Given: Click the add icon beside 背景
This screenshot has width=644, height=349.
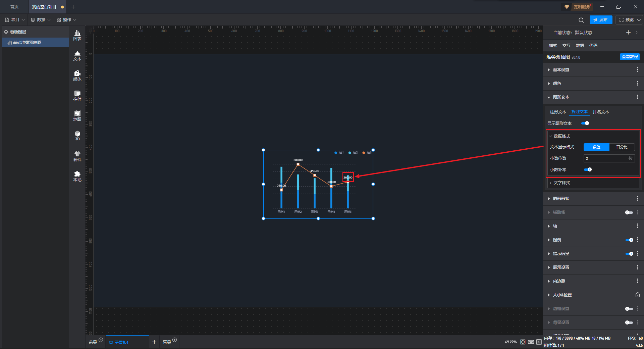Looking at the screenshot, I should (174, 340).
